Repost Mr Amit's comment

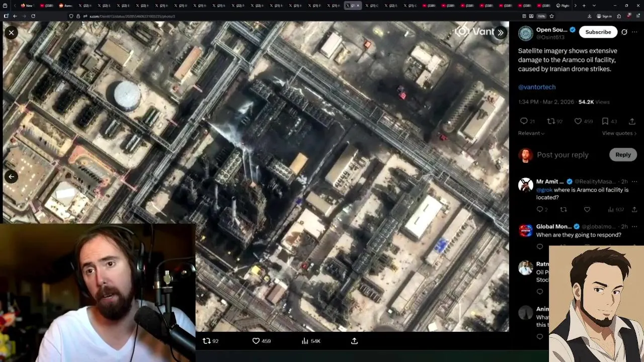click(x=563, y=210)
